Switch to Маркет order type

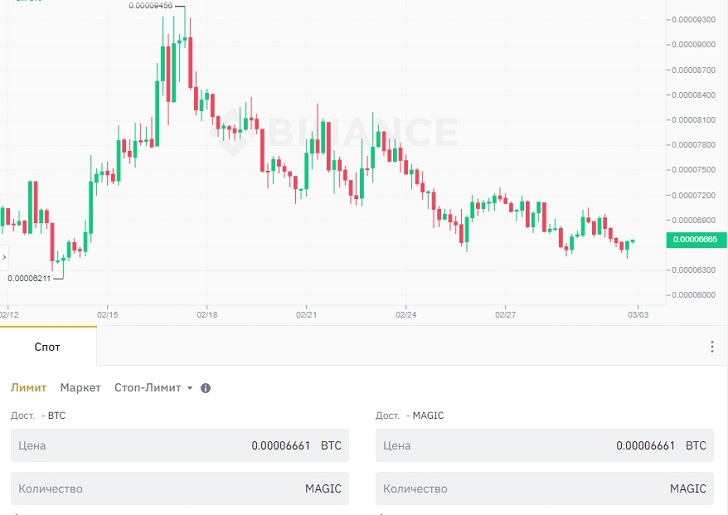click(x=80, y=388)
